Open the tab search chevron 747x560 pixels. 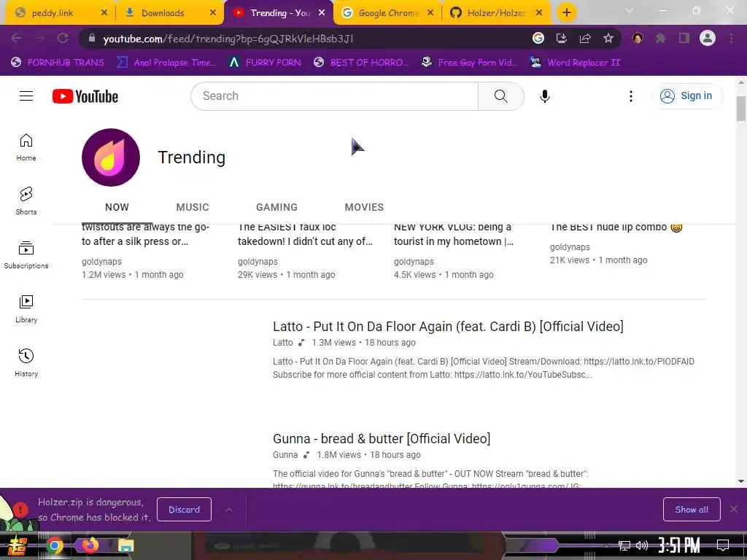(630, 10)
